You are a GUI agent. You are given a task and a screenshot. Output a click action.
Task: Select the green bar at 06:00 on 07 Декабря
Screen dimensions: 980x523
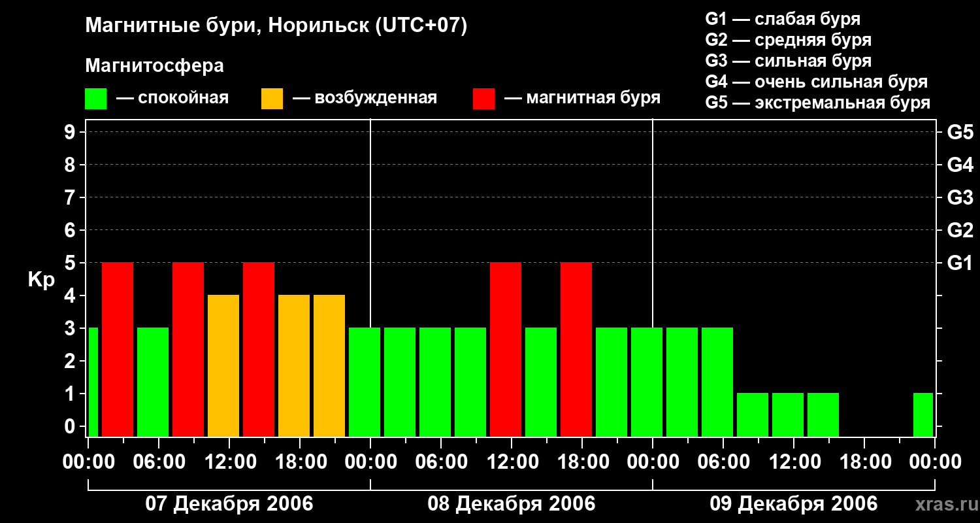[x=153, y=382]
